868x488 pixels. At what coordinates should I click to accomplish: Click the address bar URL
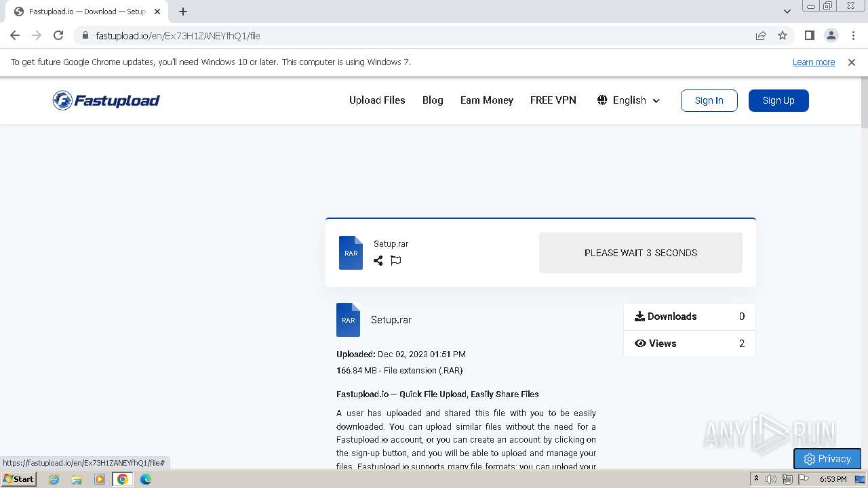[x=178, y=35]
